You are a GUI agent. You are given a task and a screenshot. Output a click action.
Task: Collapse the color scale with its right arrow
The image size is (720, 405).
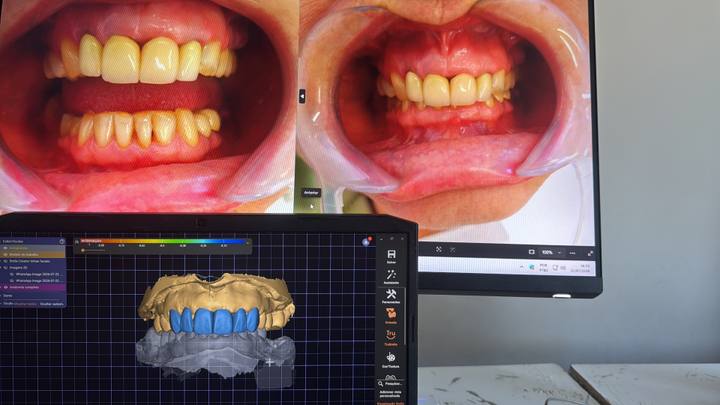pos(248,242)
